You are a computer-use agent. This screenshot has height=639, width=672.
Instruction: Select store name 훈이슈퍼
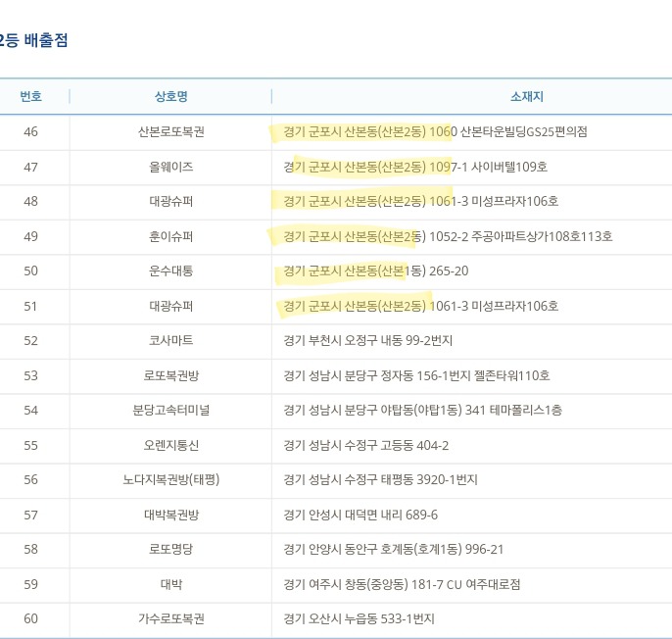(171, 236)
